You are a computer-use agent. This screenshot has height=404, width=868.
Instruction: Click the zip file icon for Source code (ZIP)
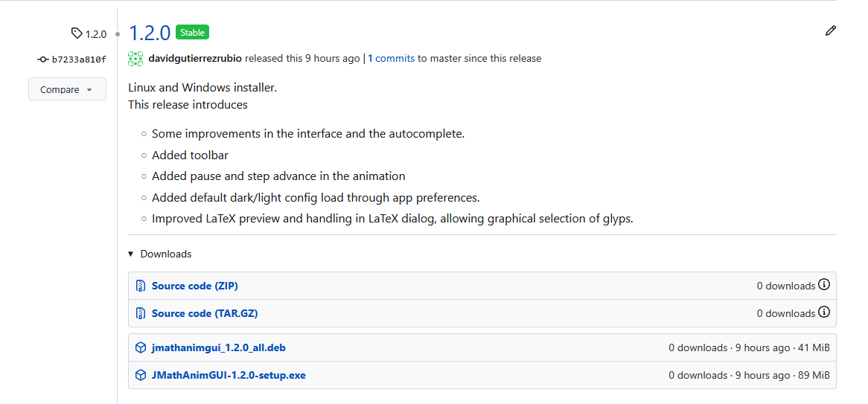coord(140,286)
